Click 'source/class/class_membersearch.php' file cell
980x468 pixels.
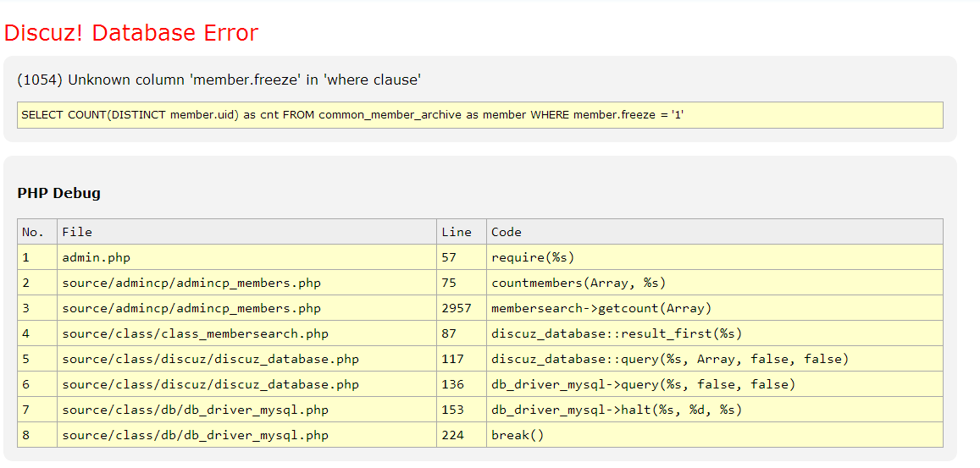(246, 333)
